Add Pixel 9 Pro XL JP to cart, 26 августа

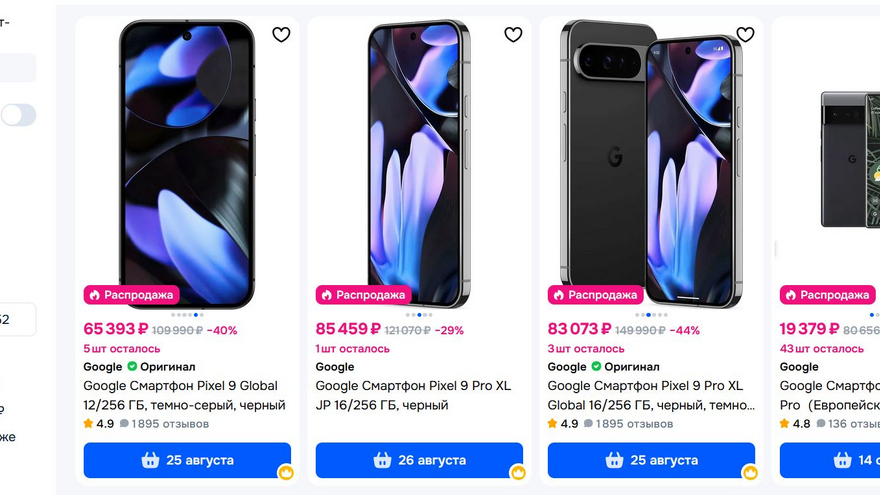tap(419, 460)
